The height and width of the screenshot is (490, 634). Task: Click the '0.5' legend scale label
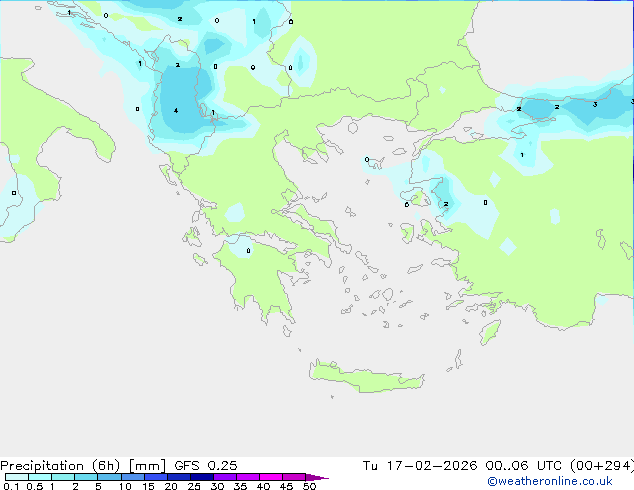tap(34, 486)
